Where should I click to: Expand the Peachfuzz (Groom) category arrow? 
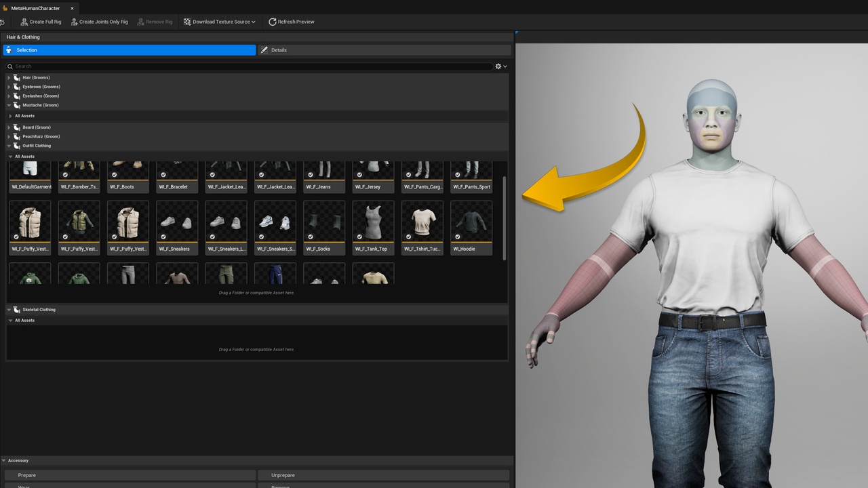(x=9, y=136)
